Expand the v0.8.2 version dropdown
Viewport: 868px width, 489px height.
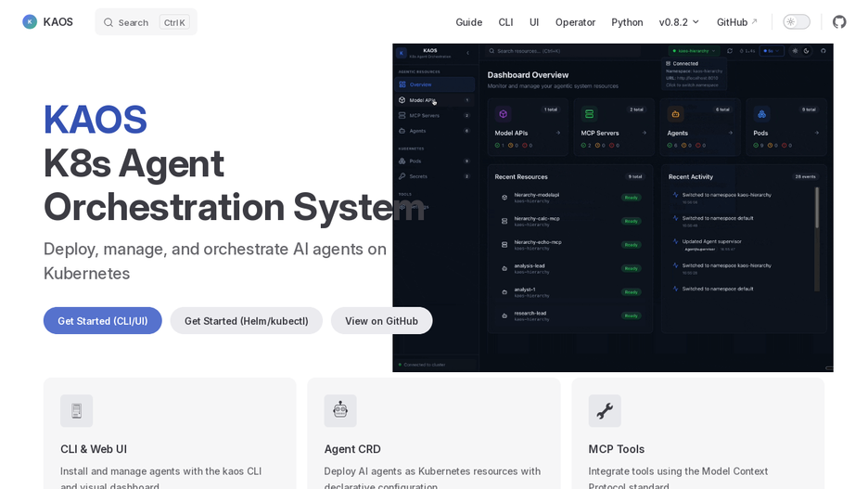[x=679, y=22]
